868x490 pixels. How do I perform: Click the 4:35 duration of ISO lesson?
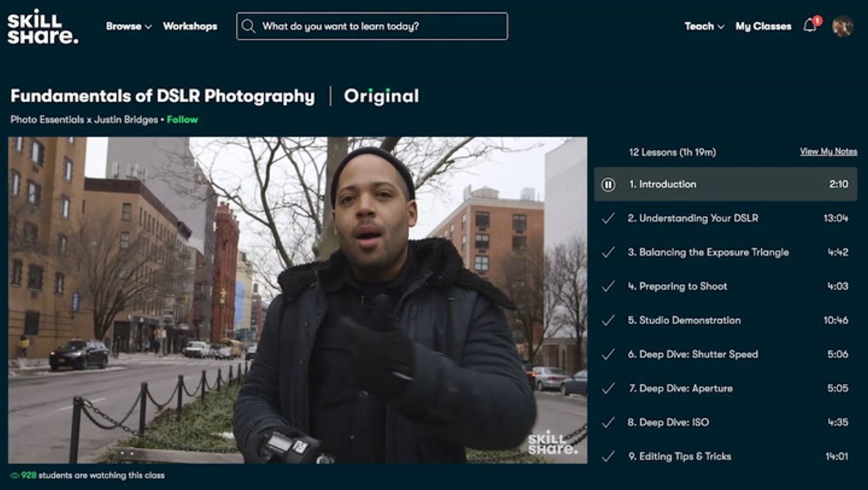click(838, 423)
